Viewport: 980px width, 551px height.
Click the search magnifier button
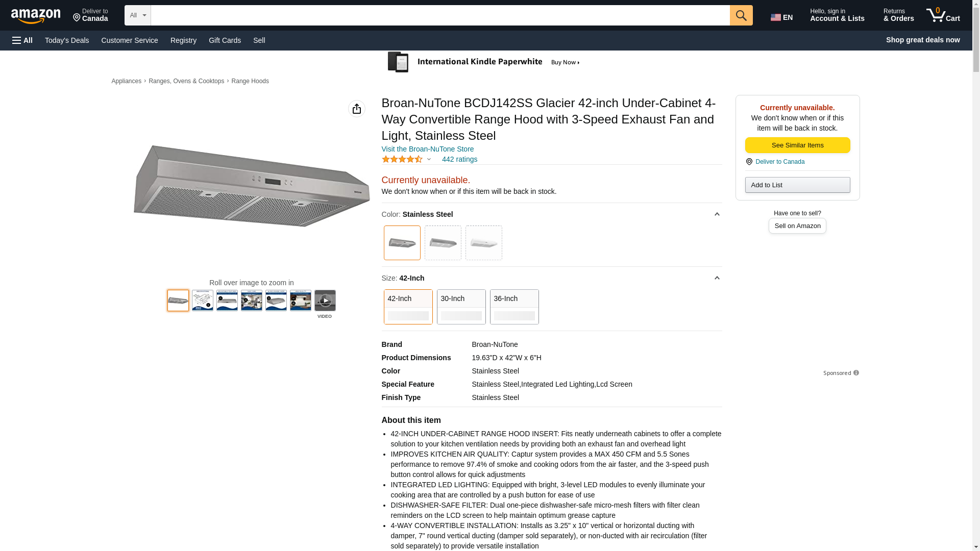[x=741, y=15]
